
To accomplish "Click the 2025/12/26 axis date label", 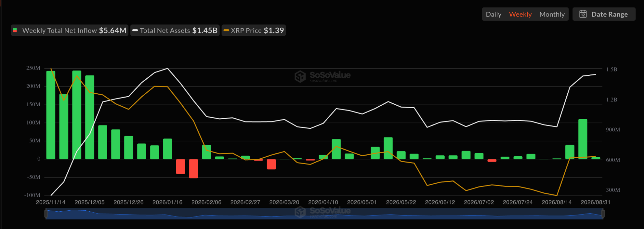I will [x=129, y=202].
